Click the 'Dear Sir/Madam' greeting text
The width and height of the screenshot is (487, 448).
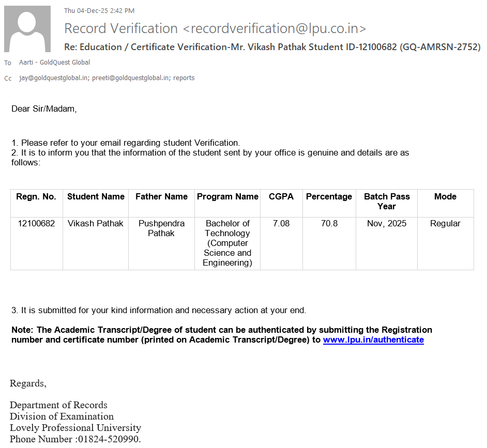[44, 109]
